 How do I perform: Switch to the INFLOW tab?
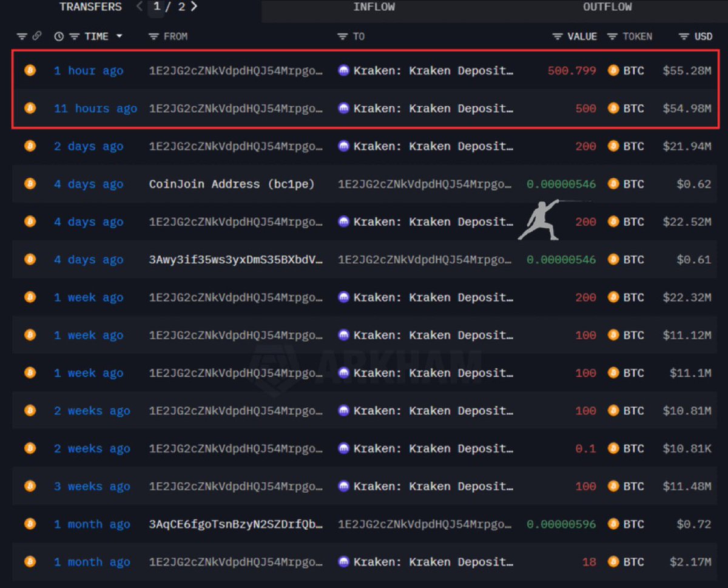374,7
